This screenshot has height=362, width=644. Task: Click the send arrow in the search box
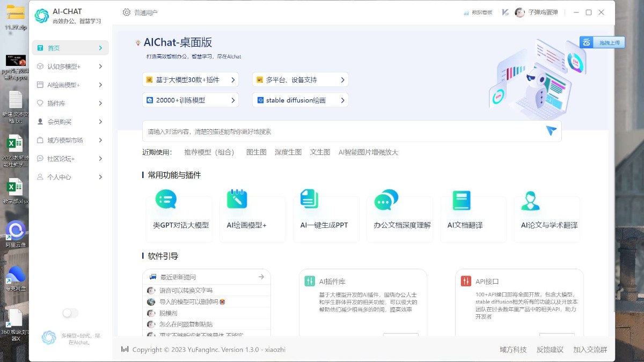(x=551, y=130)
